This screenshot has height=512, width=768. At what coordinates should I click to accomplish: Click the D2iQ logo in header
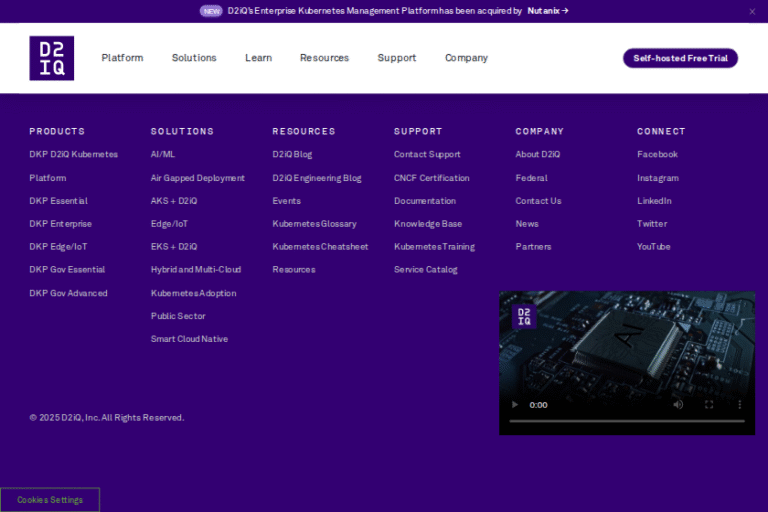[x=51, y=58]
